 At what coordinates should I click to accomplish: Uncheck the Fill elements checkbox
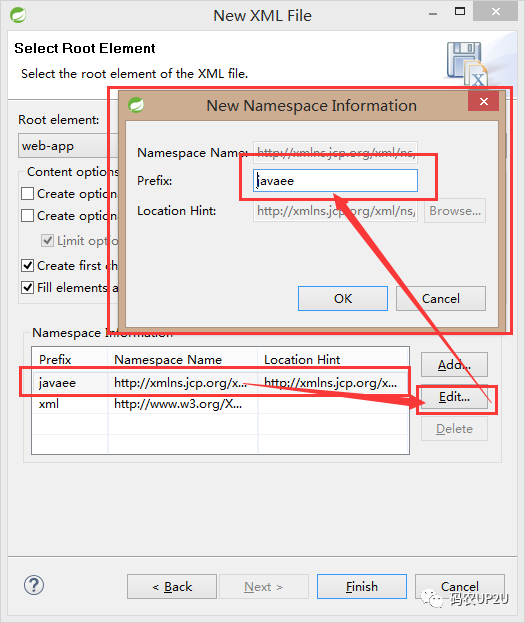click(x=27, y=287)
